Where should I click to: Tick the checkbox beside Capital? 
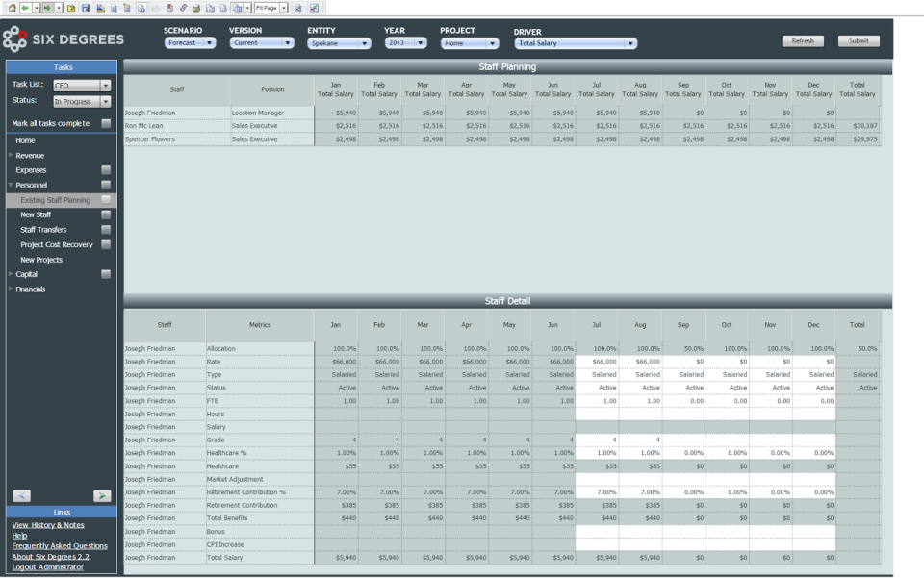pyautogui.click(x=106, y=274)
